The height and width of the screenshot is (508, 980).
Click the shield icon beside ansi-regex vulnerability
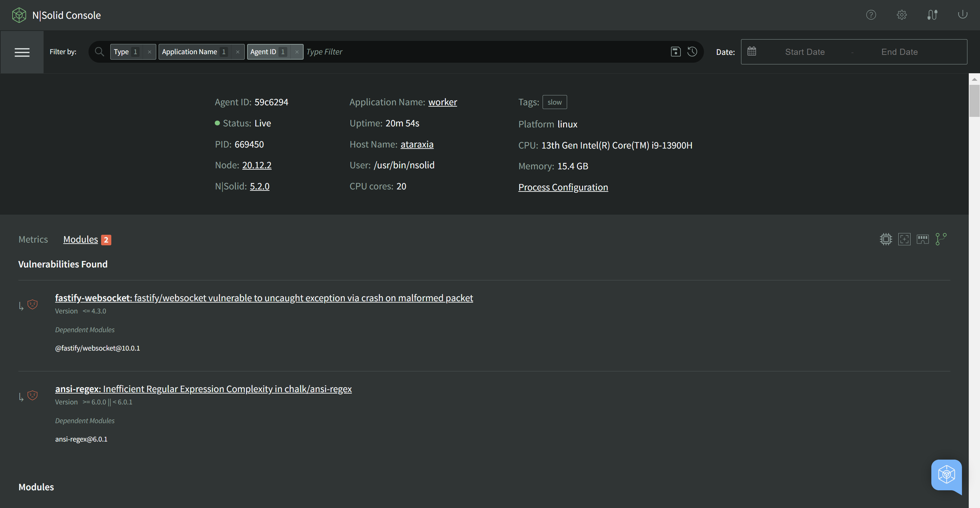pyautogui.click(x=33, y=395)
